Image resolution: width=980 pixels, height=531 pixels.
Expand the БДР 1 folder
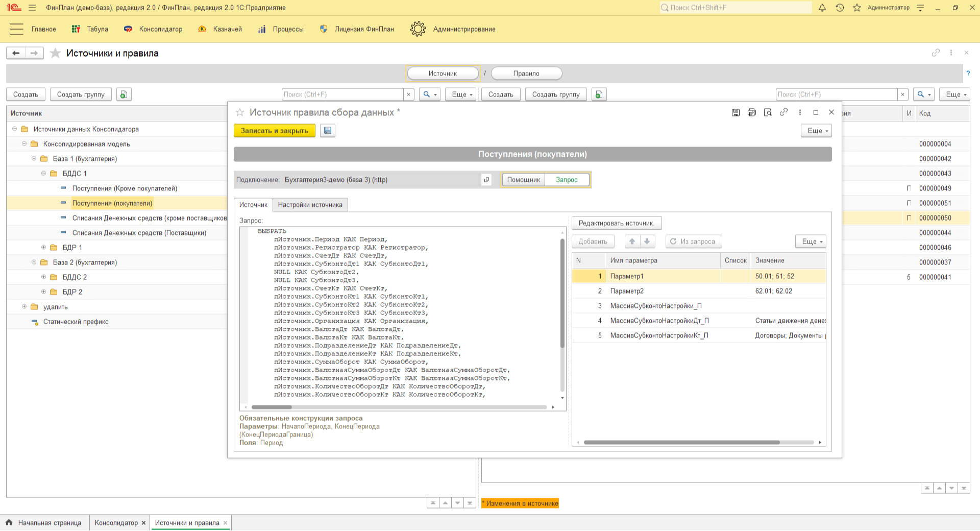click(x=44, y=248)
